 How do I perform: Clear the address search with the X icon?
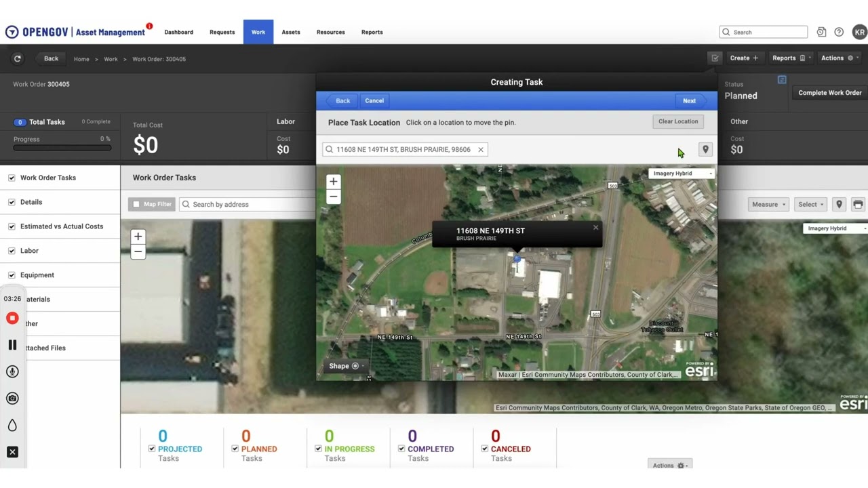(480, 150)
